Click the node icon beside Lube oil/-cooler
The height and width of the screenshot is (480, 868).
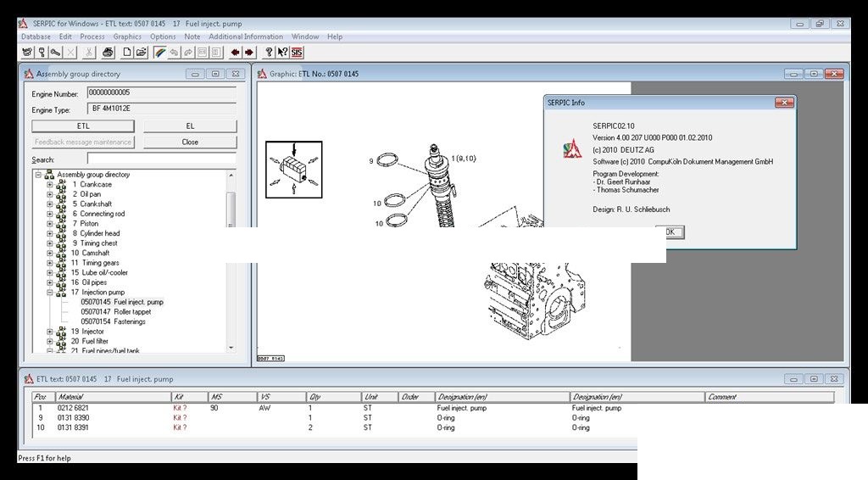(x=61, y=272)
